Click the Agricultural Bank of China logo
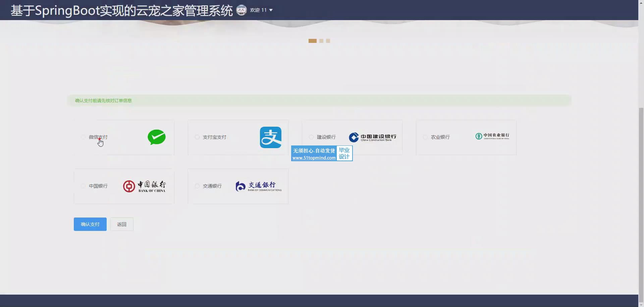This screenshot has height=307, width=644. 492,136
